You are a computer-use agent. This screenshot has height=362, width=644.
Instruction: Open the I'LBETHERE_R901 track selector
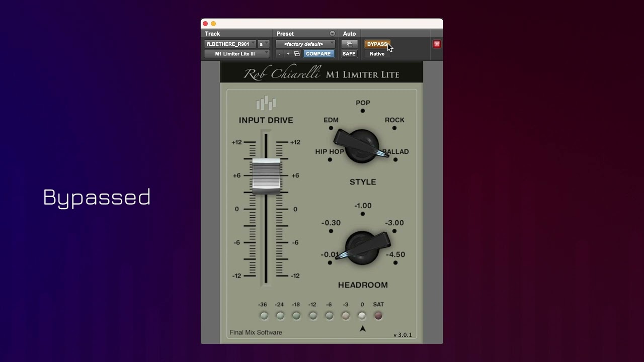(x=230, y=44)
